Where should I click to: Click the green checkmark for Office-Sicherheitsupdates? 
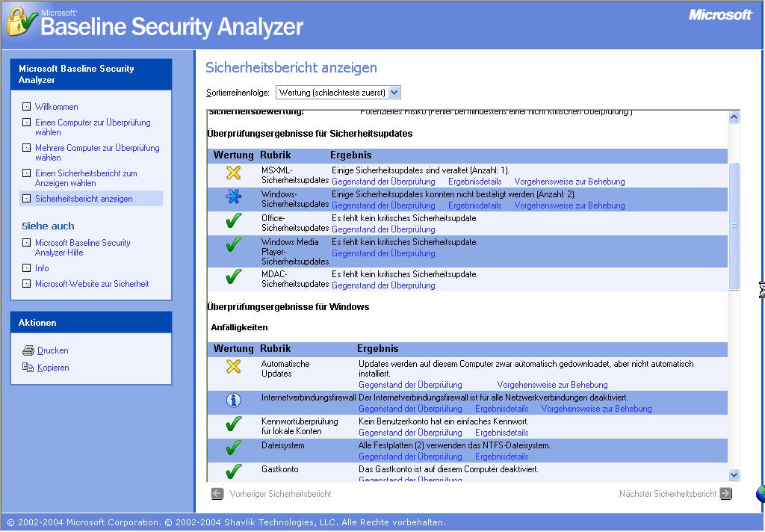[234, 220]
